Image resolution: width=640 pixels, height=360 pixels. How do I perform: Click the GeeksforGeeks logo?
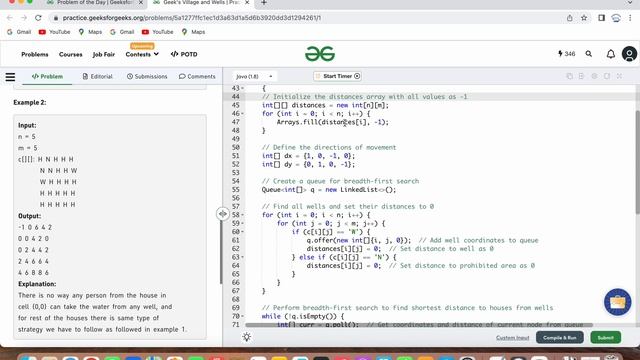coord(320,54)
